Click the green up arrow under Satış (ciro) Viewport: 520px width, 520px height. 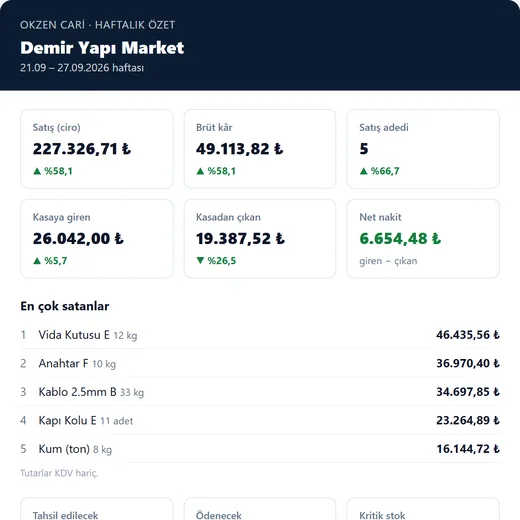(x=37, y=171)
